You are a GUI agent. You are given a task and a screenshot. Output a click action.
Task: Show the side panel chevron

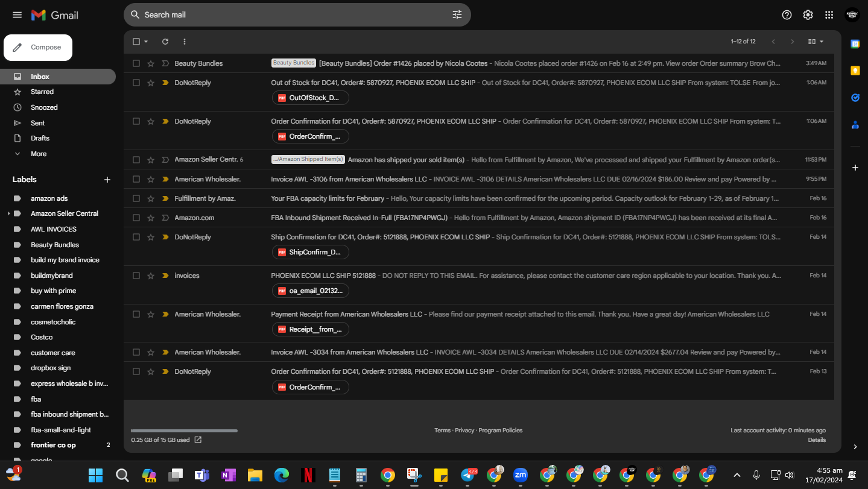855,447
